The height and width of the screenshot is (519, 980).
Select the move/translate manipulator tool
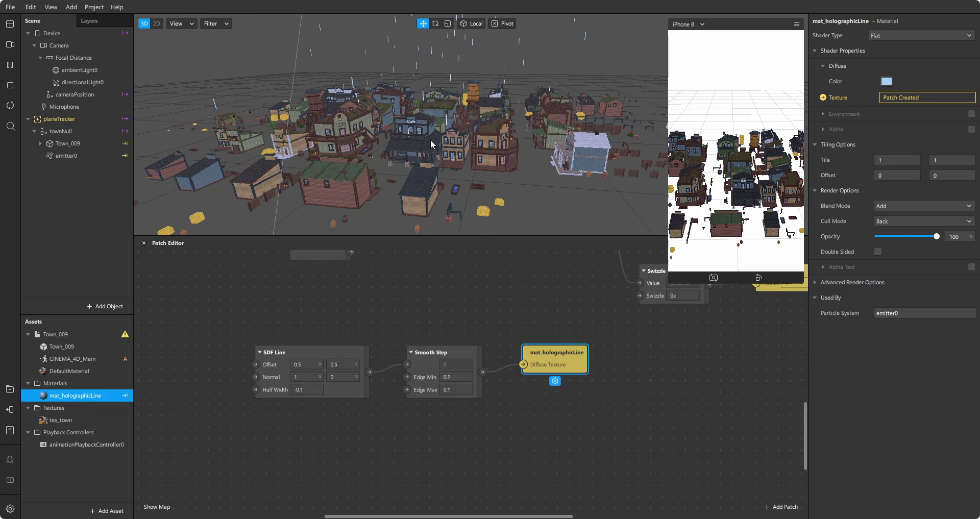pos(423,23)
